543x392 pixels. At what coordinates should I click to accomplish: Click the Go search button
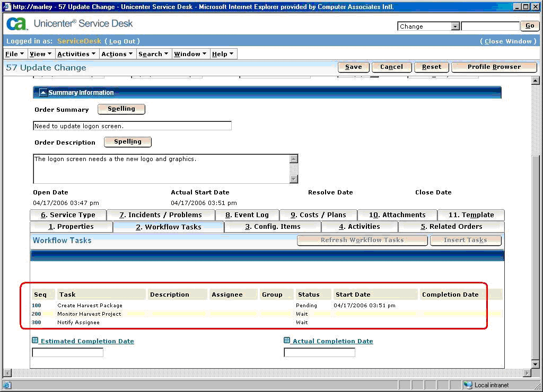pos(530,26)
